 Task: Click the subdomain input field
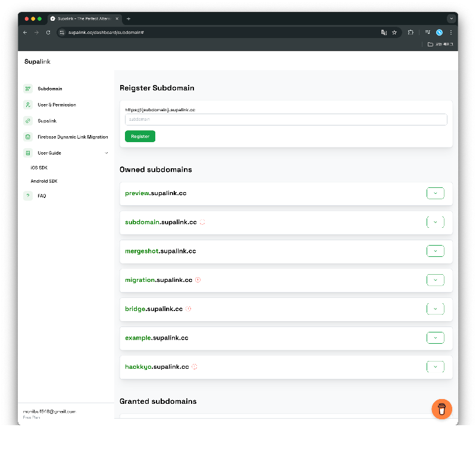point(286,120)
